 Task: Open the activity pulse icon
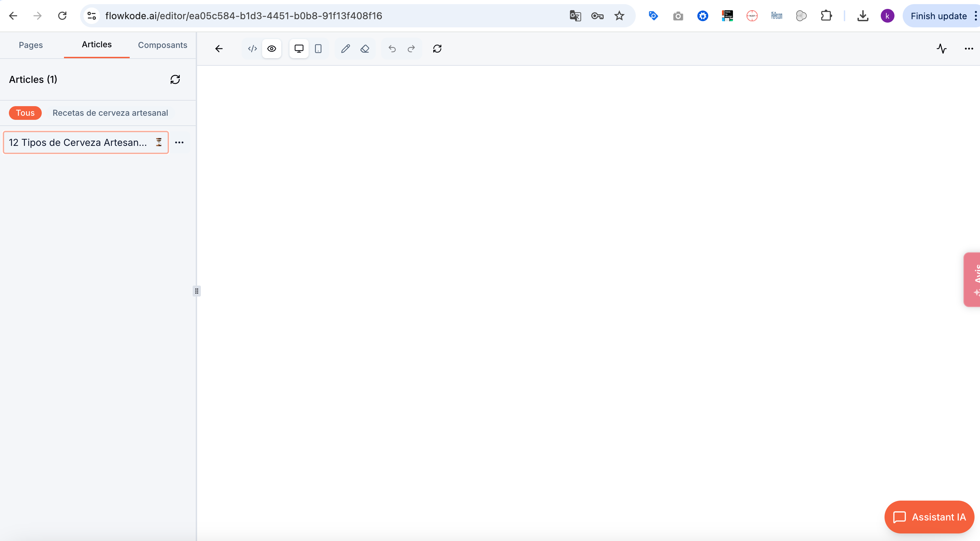coord(942,49)
